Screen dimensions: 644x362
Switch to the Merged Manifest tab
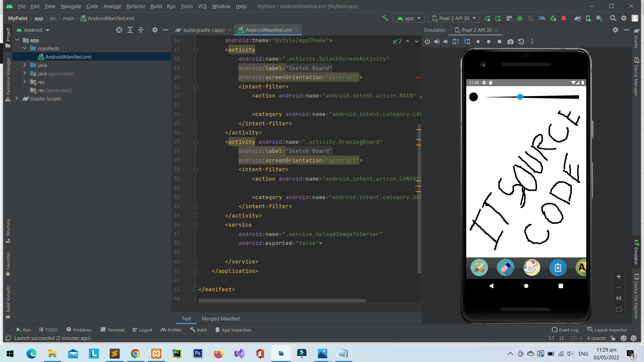pyautogui.click(x=221, y=318)
